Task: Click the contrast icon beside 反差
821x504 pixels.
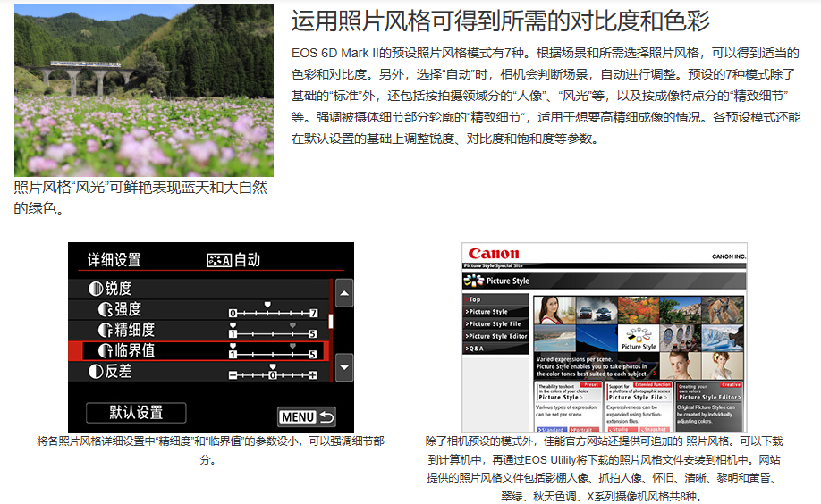Action: pos(96,372)
